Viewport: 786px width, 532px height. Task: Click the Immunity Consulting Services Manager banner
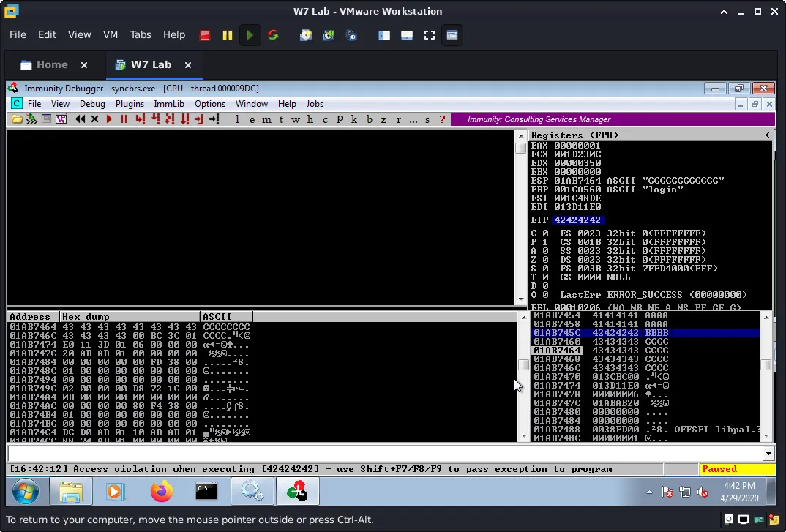[x=613, y=119]
